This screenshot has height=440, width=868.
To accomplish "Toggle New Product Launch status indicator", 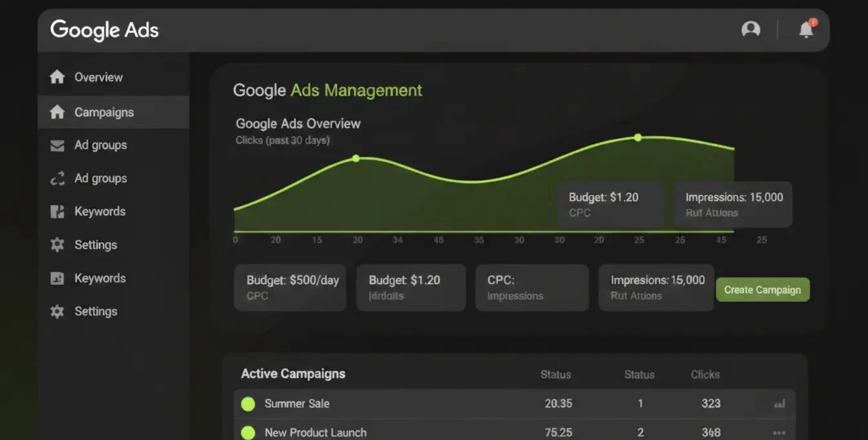I will click(248, 432).
